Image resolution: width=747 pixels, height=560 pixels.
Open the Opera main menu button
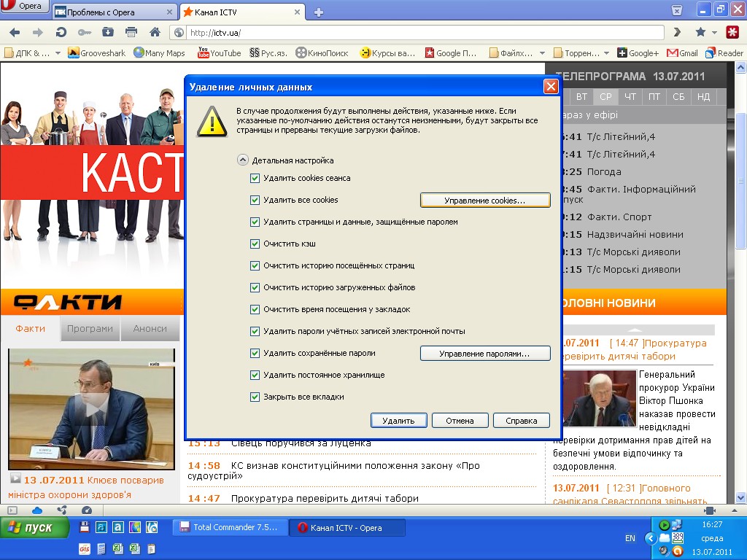coord(25,7)
